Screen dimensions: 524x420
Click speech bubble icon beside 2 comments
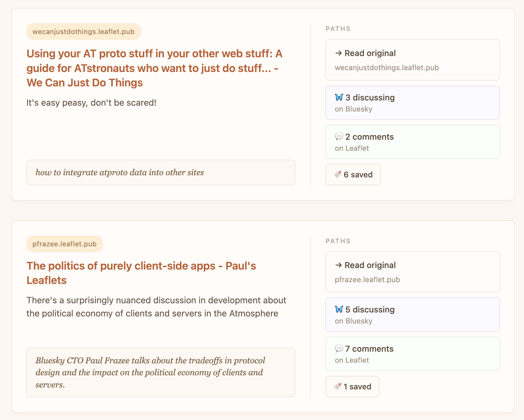coord(339,137)
